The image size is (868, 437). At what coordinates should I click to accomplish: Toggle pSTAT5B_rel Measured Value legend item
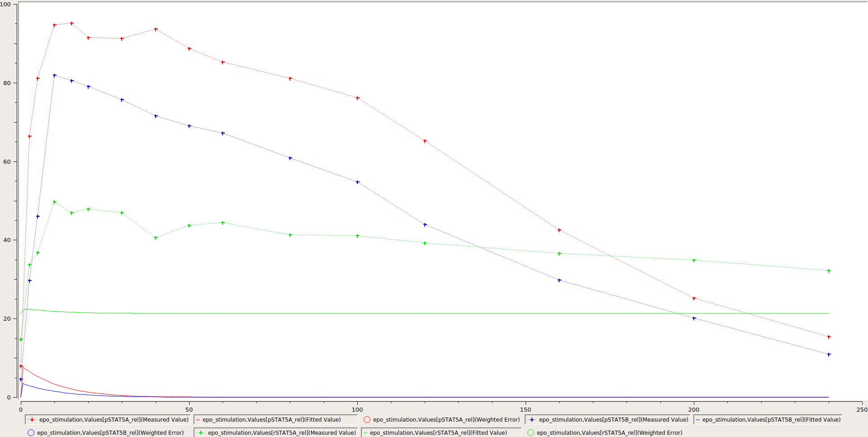click(x=607, y=420)
